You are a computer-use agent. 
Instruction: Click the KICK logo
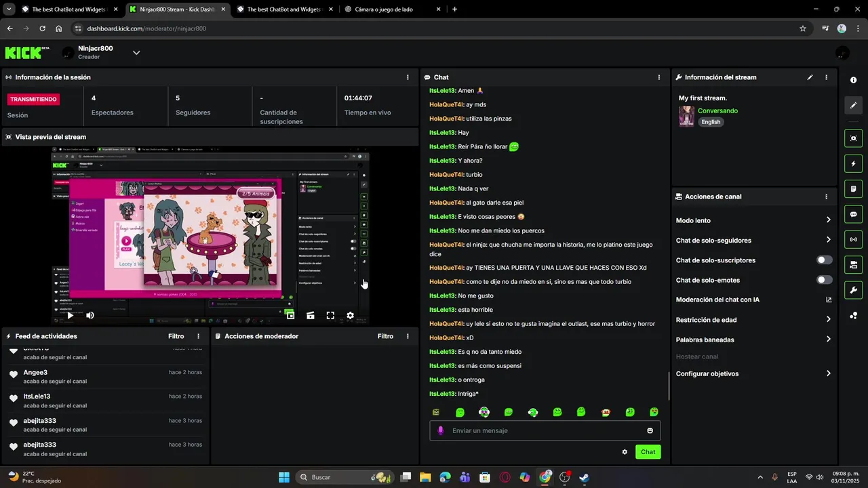(27, 53)
